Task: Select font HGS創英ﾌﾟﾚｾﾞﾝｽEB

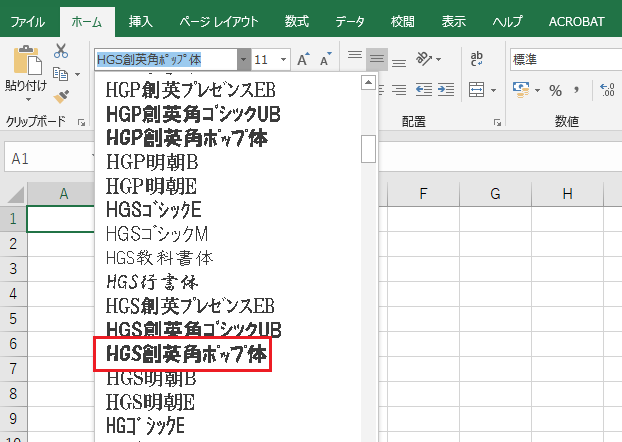Action: point(190,306)
